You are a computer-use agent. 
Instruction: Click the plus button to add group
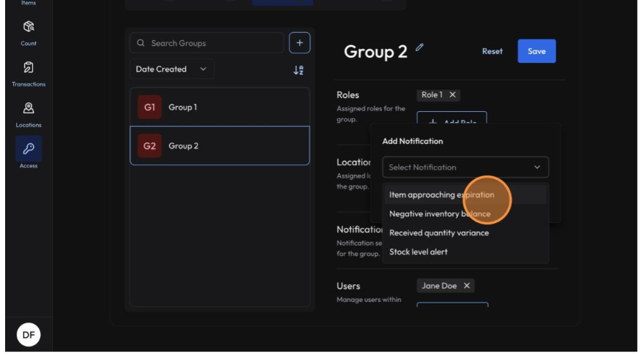[x=299, y=42]
